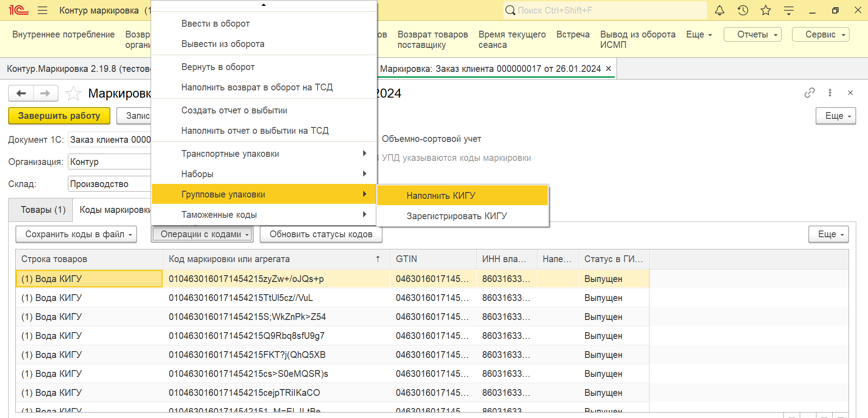Click the Поиск Ctrl+Shift+F search field
The height and width of the screenshot is (418, 868).
(605, 10)
